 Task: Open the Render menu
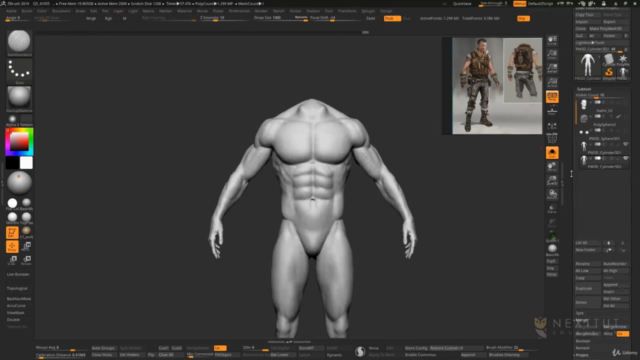click(261, 11)
